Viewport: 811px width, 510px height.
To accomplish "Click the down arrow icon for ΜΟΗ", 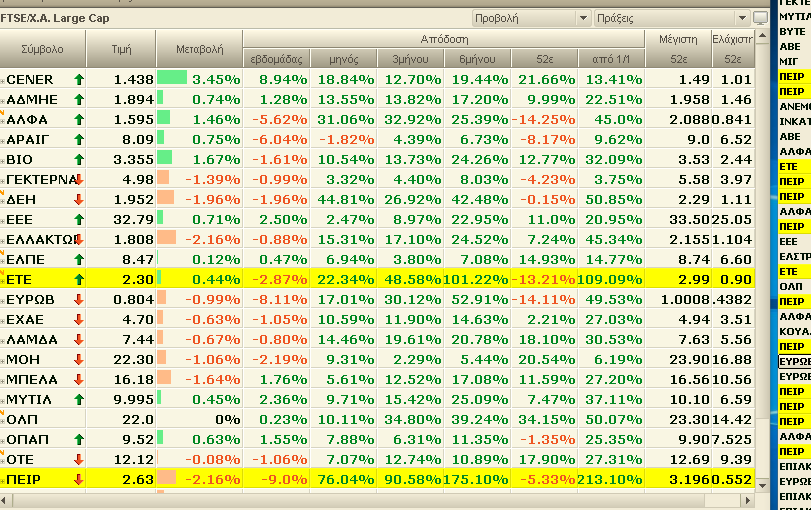I will [x=79, y=359].
